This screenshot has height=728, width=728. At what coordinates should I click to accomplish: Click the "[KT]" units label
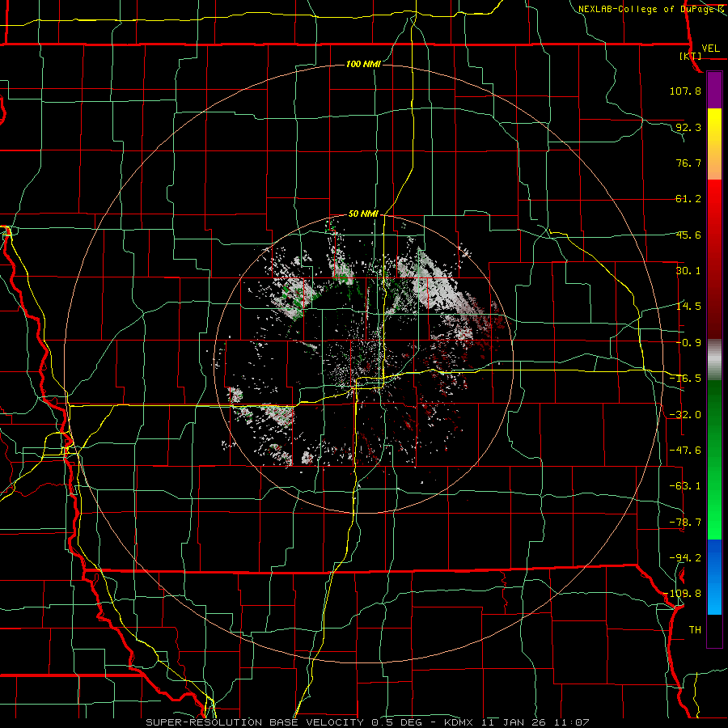click(691, 56)
